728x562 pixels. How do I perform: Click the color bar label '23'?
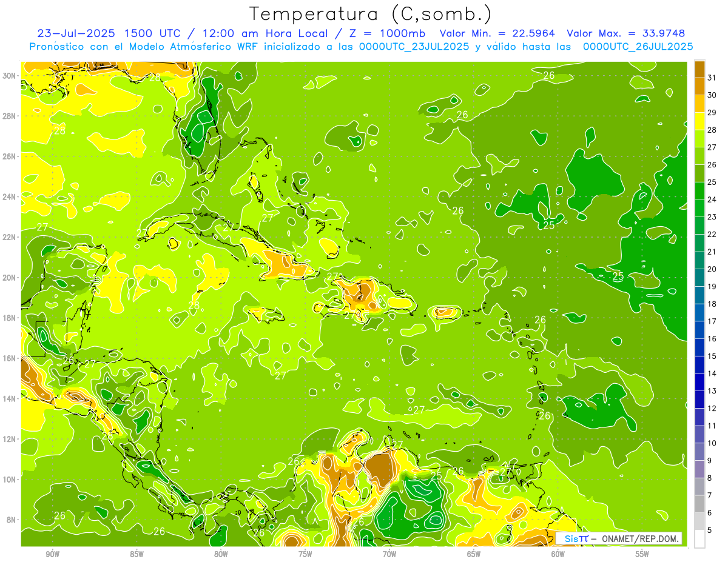point(712,216)
